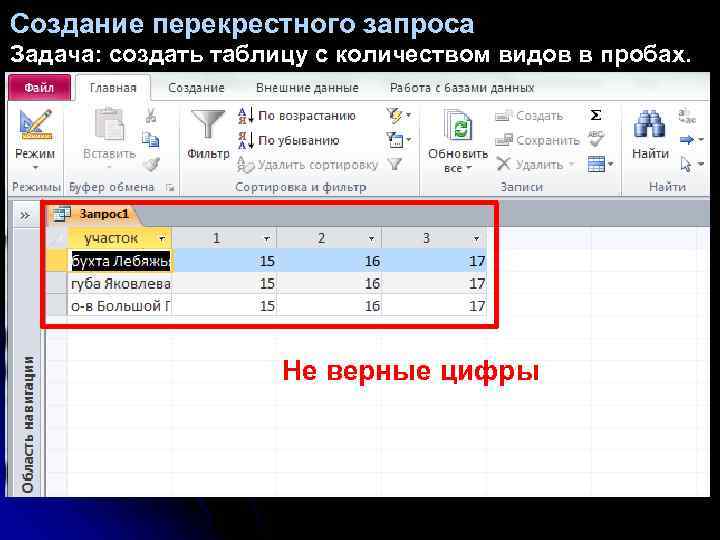Image resolution: width=720 pixels, height=540 pixels.
Task: Click value 15 in бухта Лебяжья row
Action: click(267, 261)
